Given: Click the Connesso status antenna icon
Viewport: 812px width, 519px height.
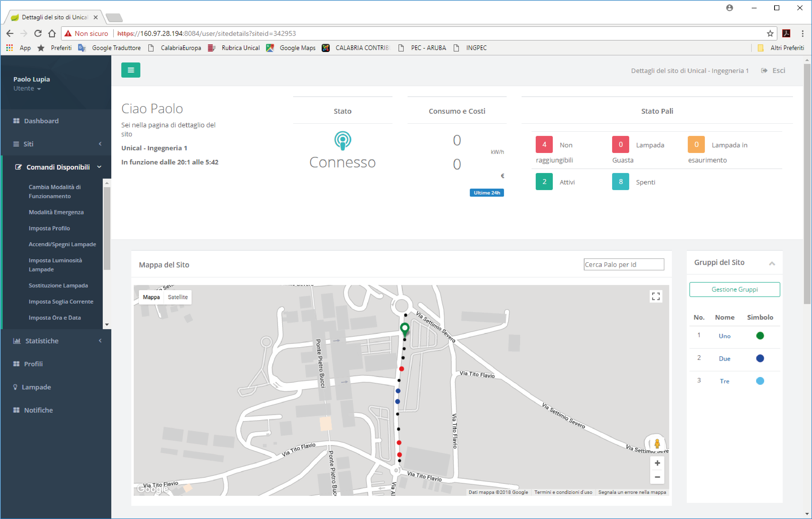Looking at the screenshot, I should coord(343,140).
